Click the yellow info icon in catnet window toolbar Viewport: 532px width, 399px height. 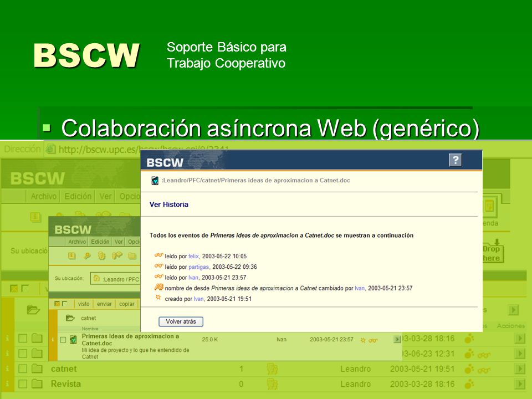[71, 256]
